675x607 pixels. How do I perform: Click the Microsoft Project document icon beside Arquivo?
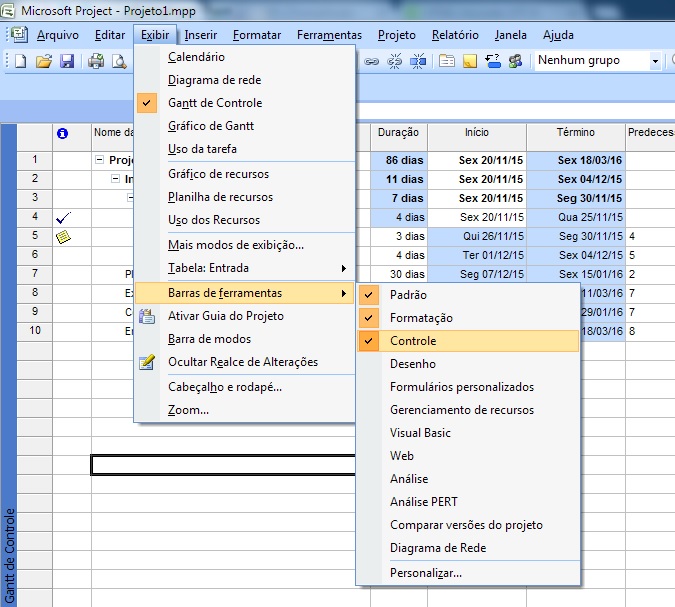click(19, 34)
